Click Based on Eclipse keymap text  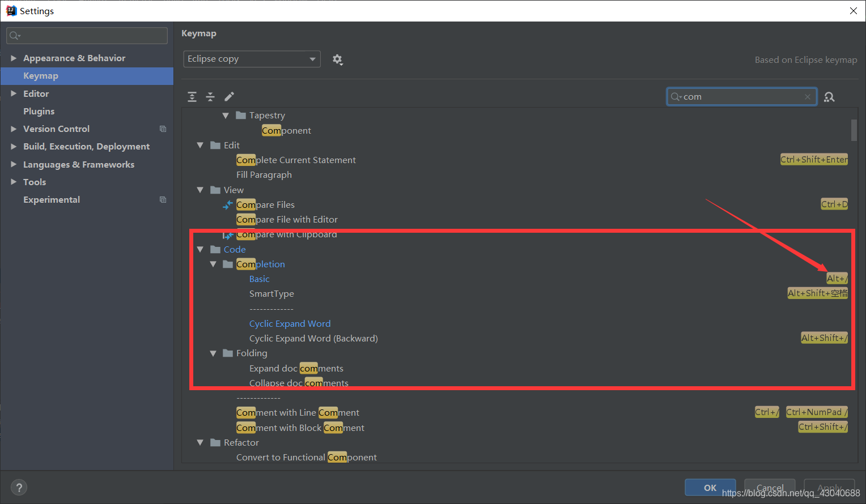tap(805, 60)
